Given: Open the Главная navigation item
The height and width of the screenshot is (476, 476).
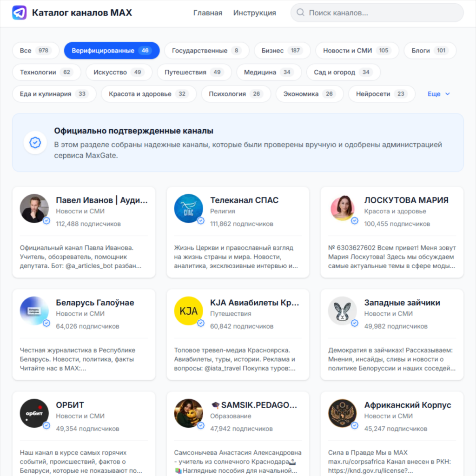Looking at the screenshot, I should pyautogui.click(x=208, y=13).
